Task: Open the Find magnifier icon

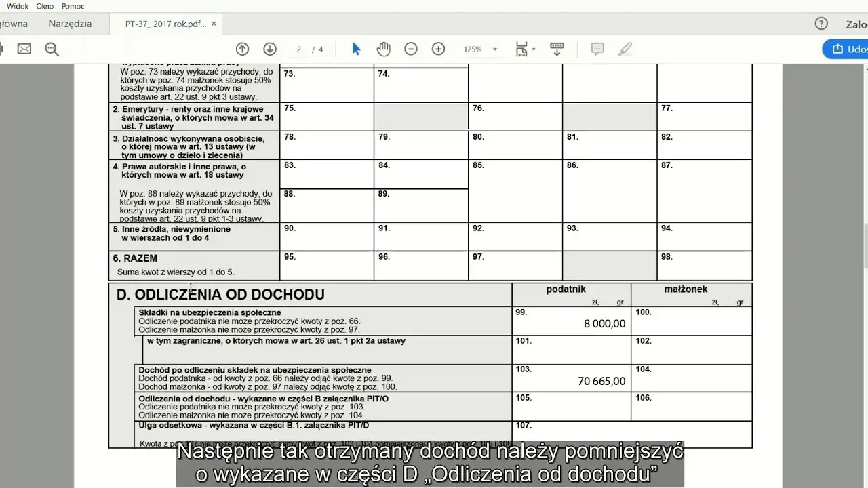Action: [x=52, y=48]
